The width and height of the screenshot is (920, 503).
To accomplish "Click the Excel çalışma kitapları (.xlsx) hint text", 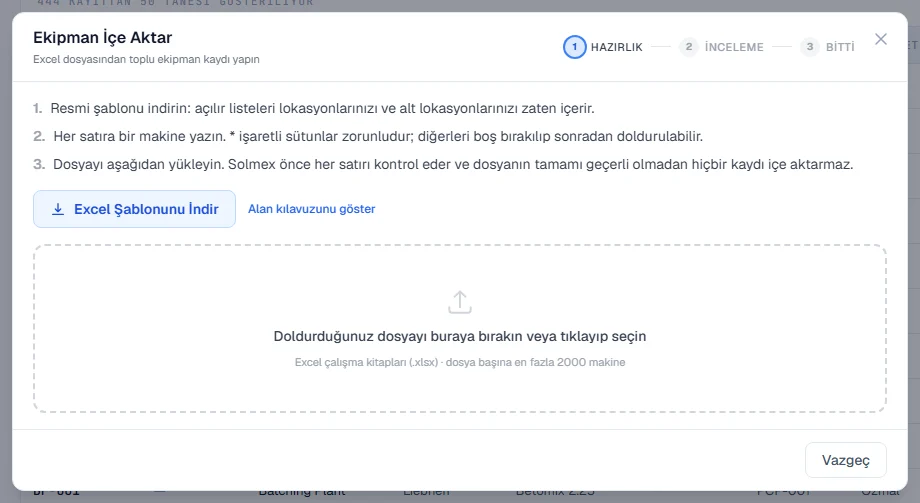I will pos(460,362).
